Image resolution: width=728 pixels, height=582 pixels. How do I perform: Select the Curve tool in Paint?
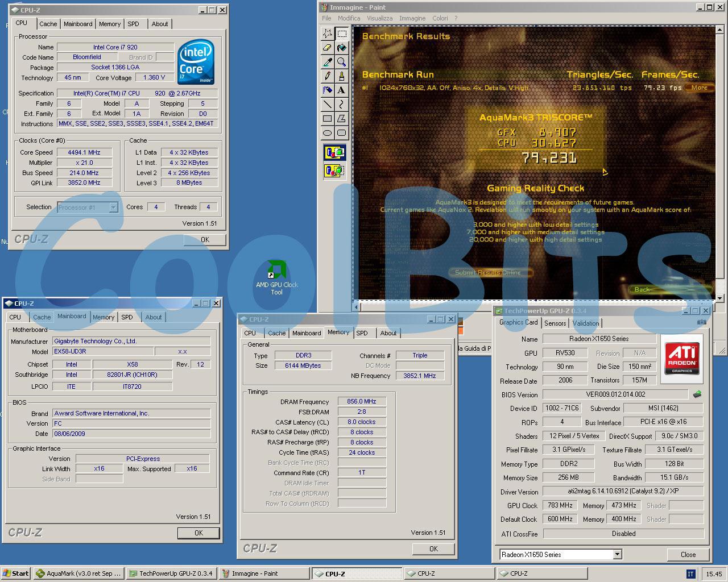341,104
